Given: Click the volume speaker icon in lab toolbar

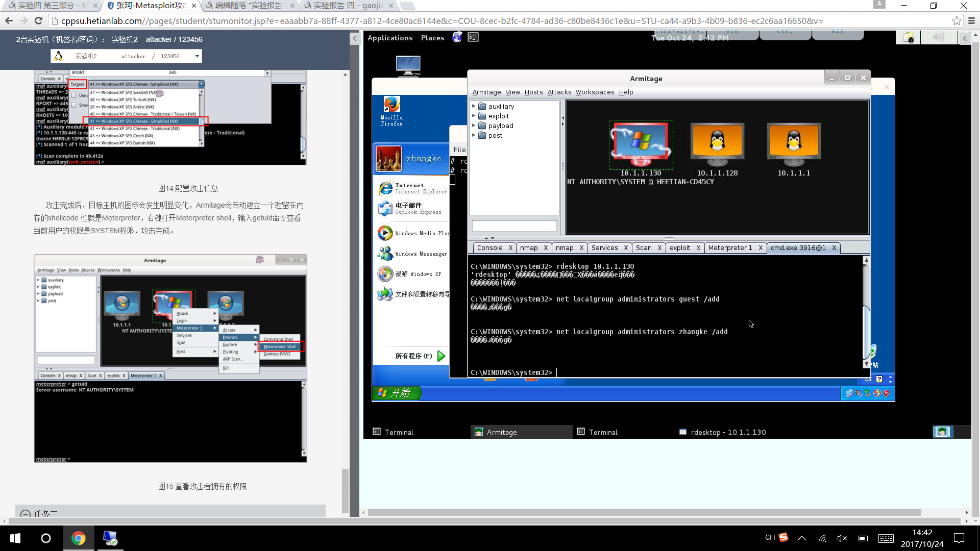Looking at the screenshot, I should [938, 37].
